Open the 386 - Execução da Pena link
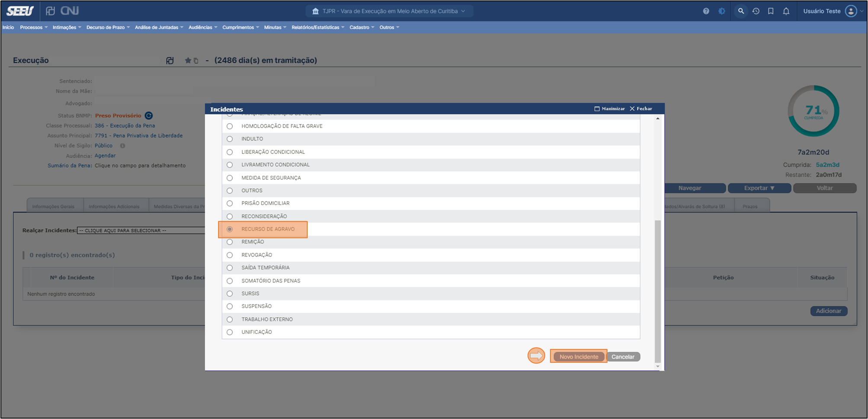 click(125, 126)
